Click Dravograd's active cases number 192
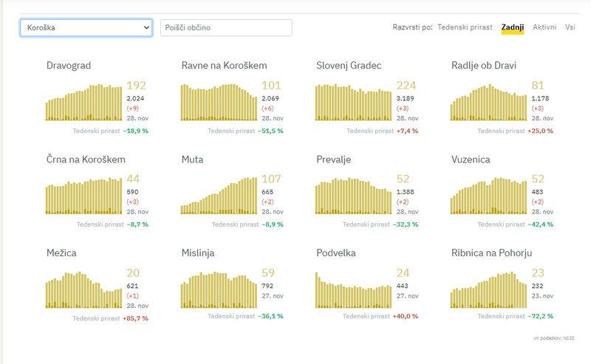Image resolution: width=591 pixels, height=364 pixels. tap(137, 86)
